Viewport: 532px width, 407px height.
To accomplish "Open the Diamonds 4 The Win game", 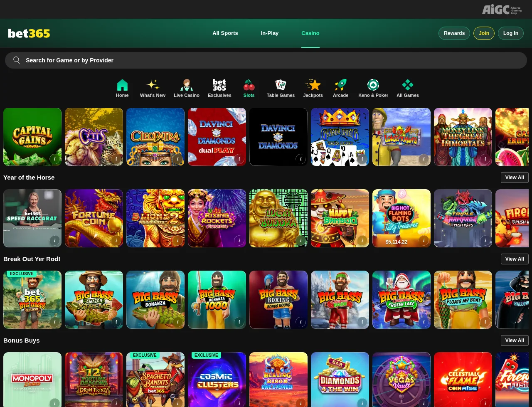I will click(340, 380).
